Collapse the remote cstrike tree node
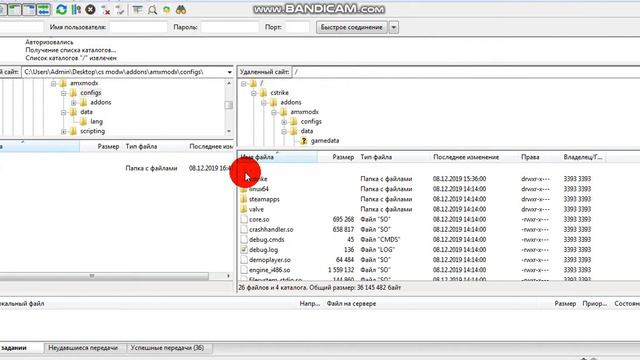This screenshot has width=640, height=360. click(254, 93)
